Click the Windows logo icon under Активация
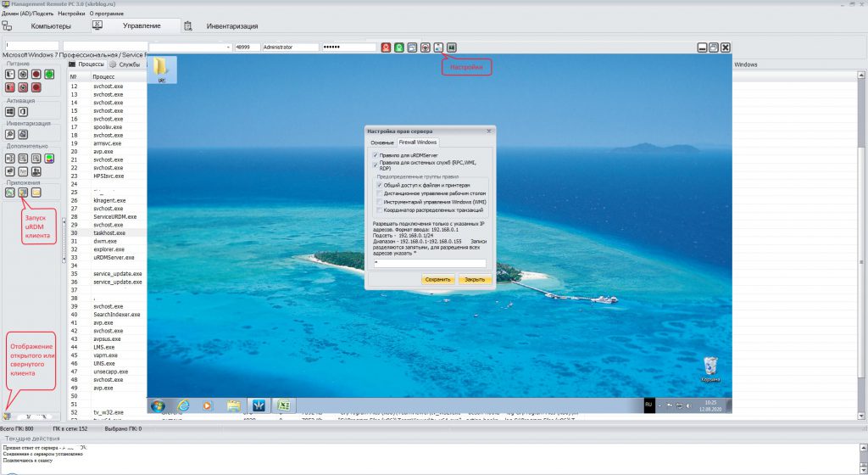The width and height of the screenshot is (868, 475). coord(10,111)
